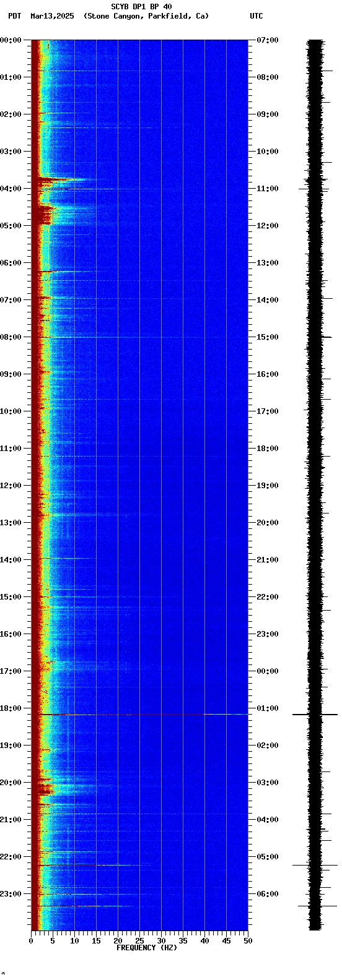Image resolution: width=342 pixels, height=980 pixels.
Task: Click the PDT time label '22:00'
Action: coord(11,857)
